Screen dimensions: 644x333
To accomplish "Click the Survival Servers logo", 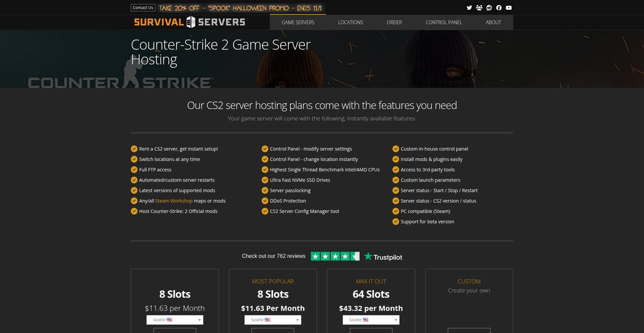I will point(189,22).
